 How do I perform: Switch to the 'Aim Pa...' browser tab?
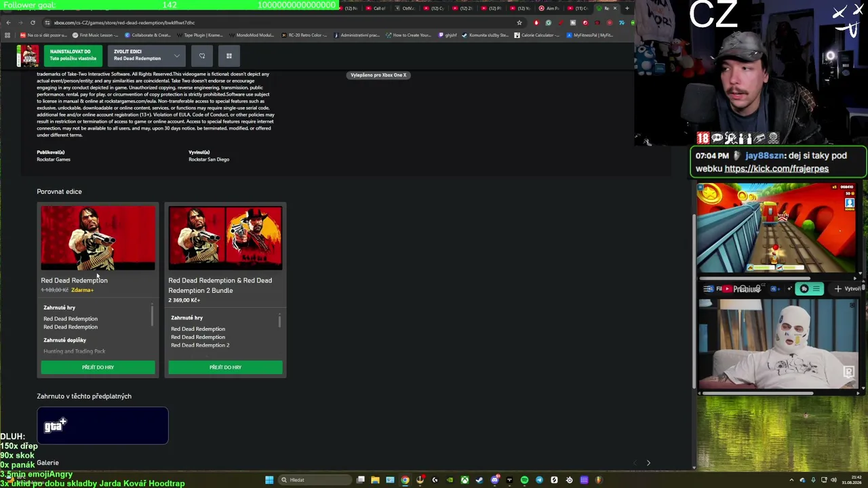tap(551, 8)
